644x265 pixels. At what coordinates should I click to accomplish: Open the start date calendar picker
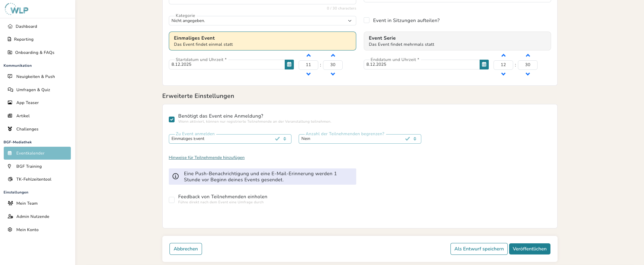pos(289,64)
